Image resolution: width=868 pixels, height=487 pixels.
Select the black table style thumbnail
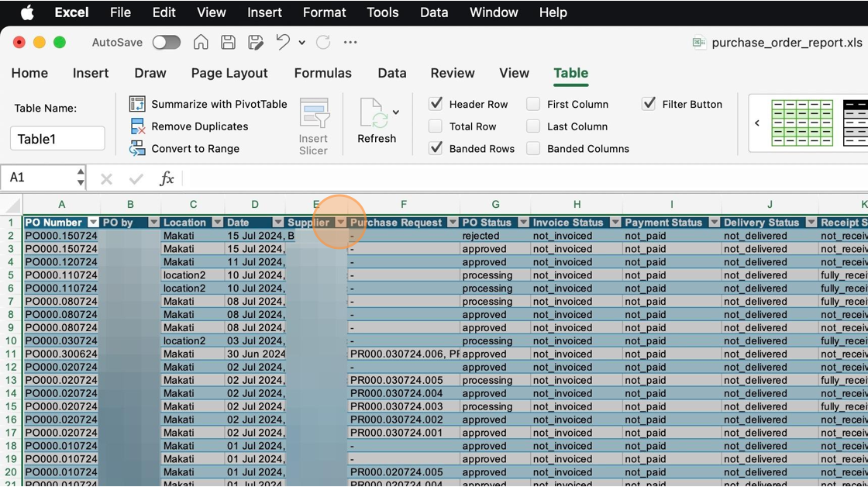[x=856, y=123]
